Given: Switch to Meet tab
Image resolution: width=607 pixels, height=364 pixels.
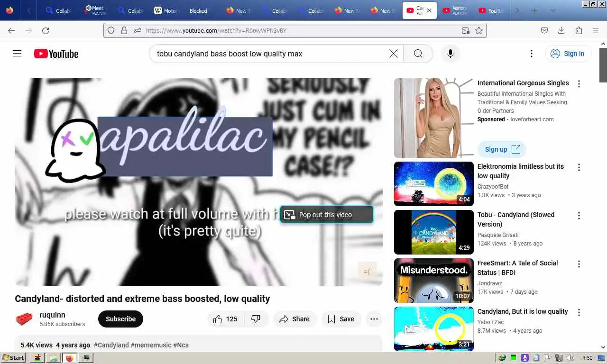Looking at the screenshot, I should click(96, 10).
